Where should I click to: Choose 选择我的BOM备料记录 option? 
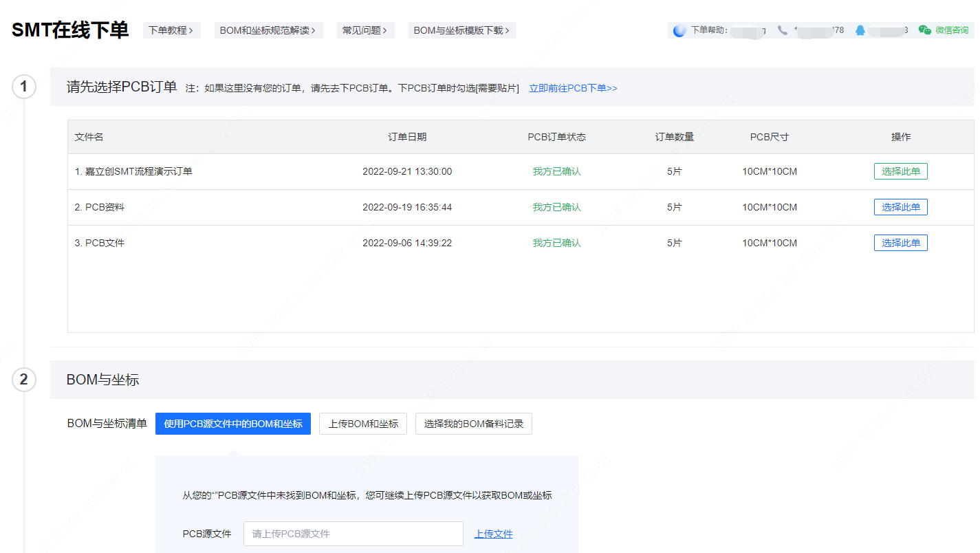[474, 424]
